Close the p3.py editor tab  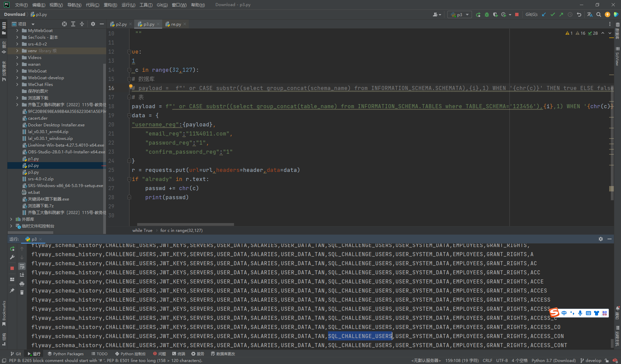pos(158,24)
